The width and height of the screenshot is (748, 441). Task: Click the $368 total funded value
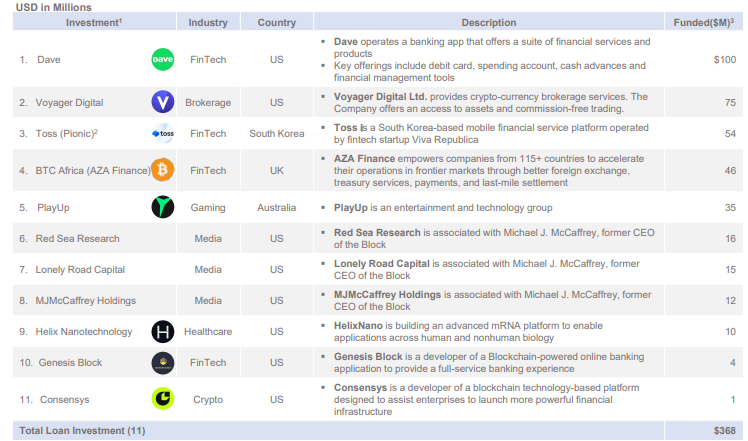[723, 430]
